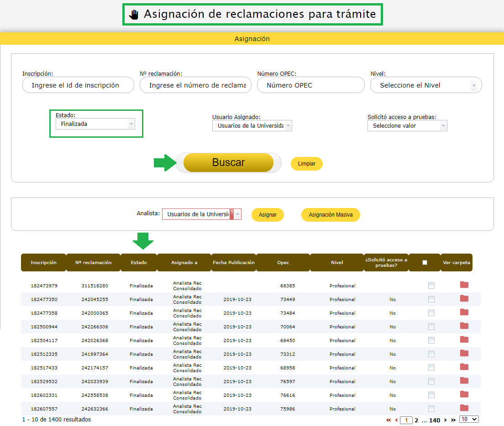Viewport: 504px width, 426px height.
Task: Open the Estado dropdown showing Finalizada
Action: [x=95, y=124]
